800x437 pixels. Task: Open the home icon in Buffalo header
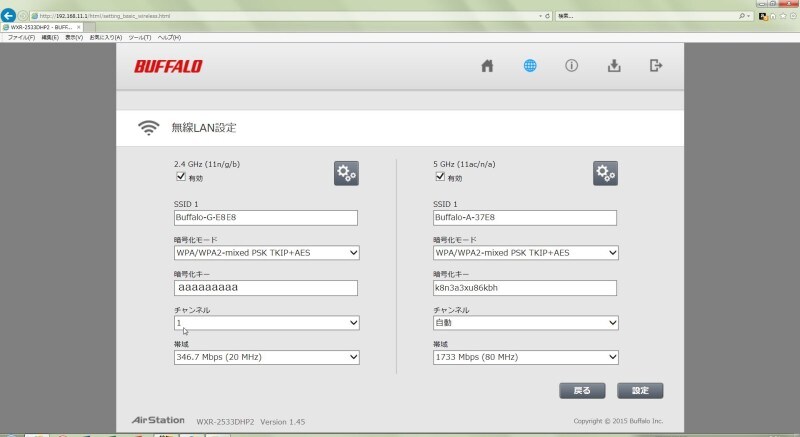487,66
